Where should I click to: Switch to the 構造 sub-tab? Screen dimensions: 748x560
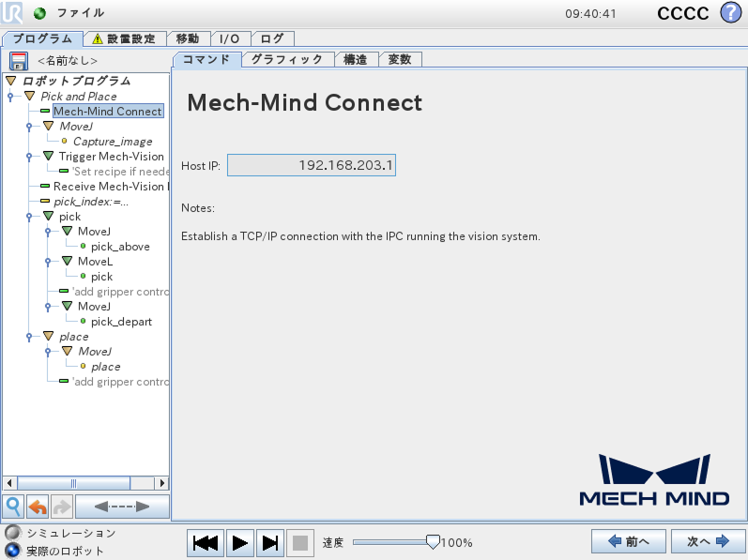(356, 60)
